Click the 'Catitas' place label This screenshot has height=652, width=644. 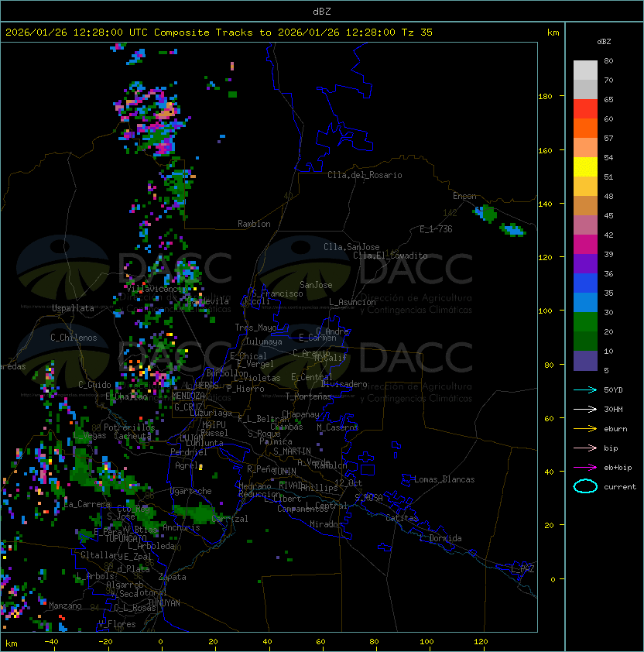(x=402, y=518)
